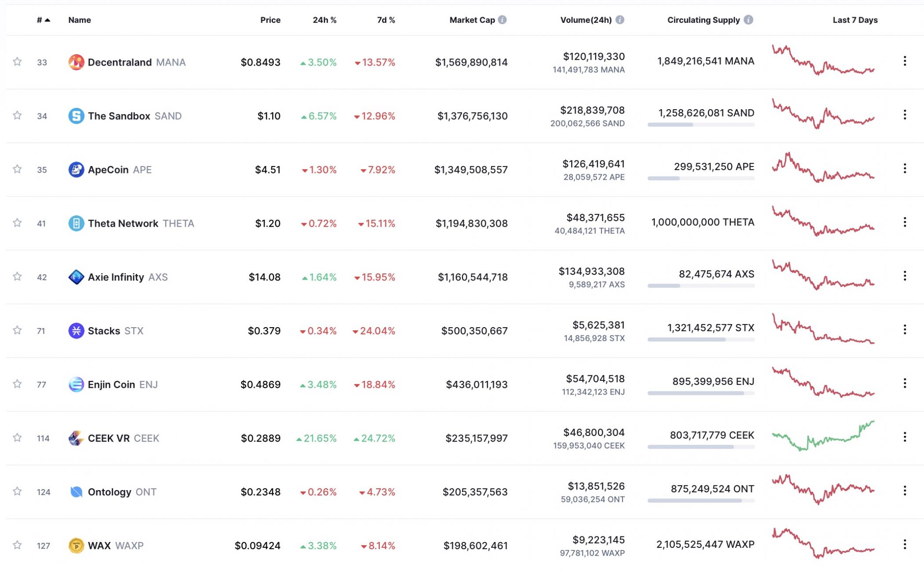Click the Theta Network logo icon
Viewport: 924px width, 572px height.
76,223
